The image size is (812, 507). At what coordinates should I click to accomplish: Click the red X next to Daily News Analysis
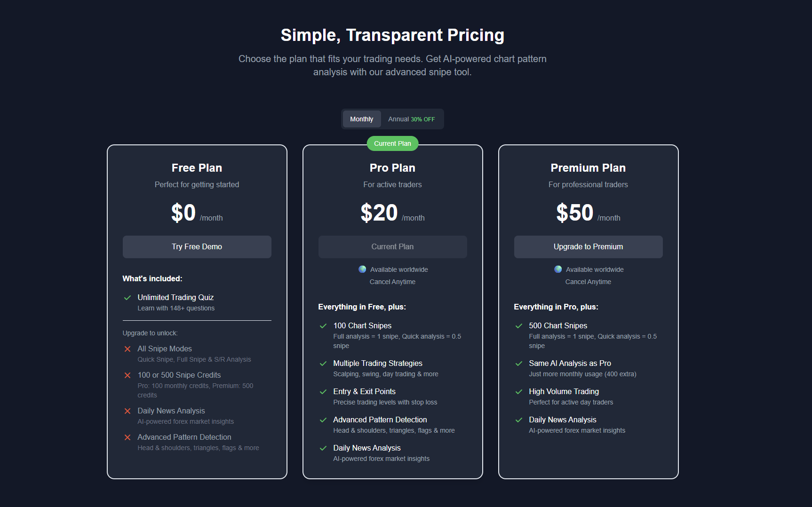click(127, 411)
